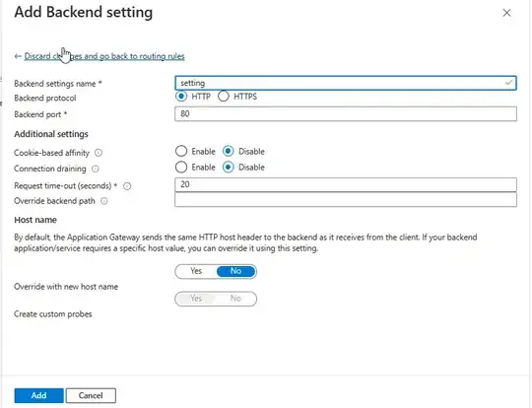Image resolution: width=532 pixels, height=408 pixels.
Task: Select HTTPS backend protocol
Action: [x=224, y=97]
